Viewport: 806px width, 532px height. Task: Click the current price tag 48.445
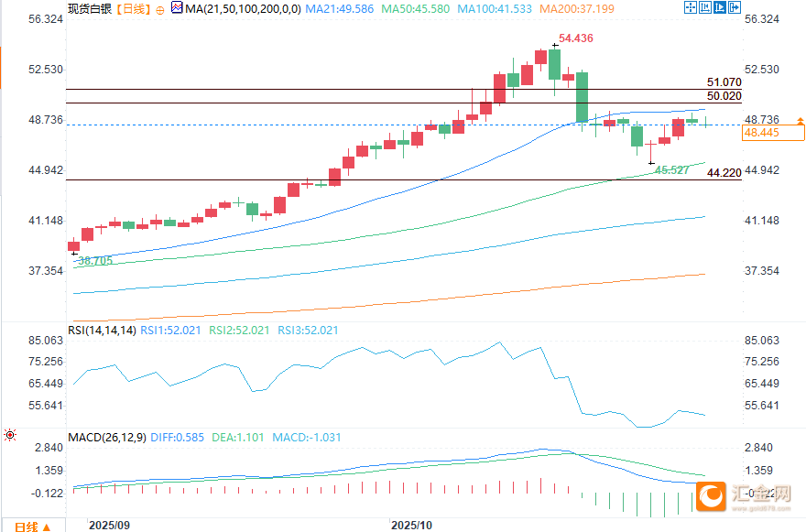773,133
